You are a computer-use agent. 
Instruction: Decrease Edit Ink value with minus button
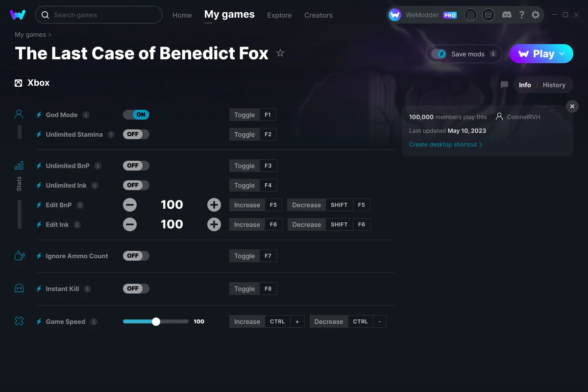[130, 224]
